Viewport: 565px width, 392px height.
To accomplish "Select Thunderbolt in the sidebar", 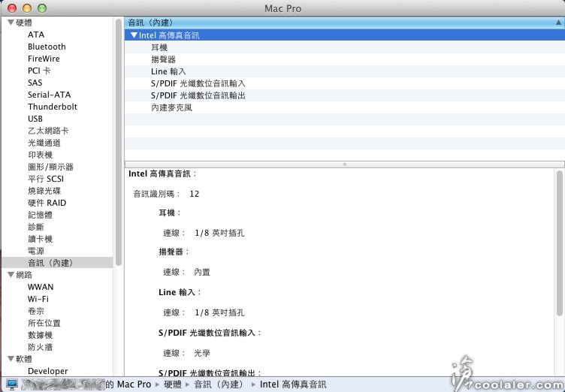I will coord(53,107).
